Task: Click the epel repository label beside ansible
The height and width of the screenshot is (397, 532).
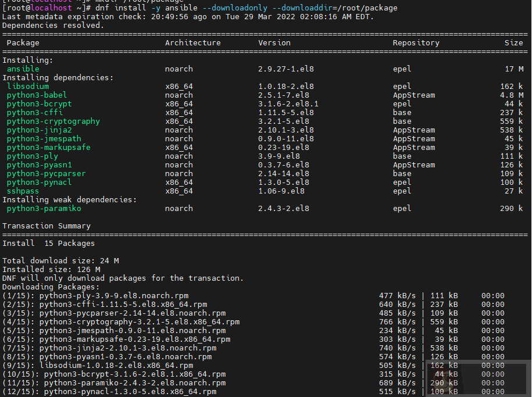Action: tap(402, 69)
